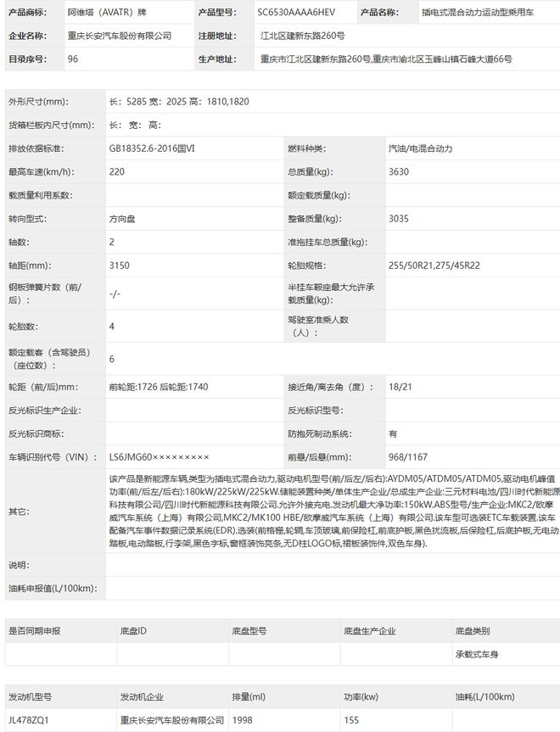The height and width of the screenshot is (732, 560).
Task: Click the 功率(kw) column header
Action: [x=361, y=696]
